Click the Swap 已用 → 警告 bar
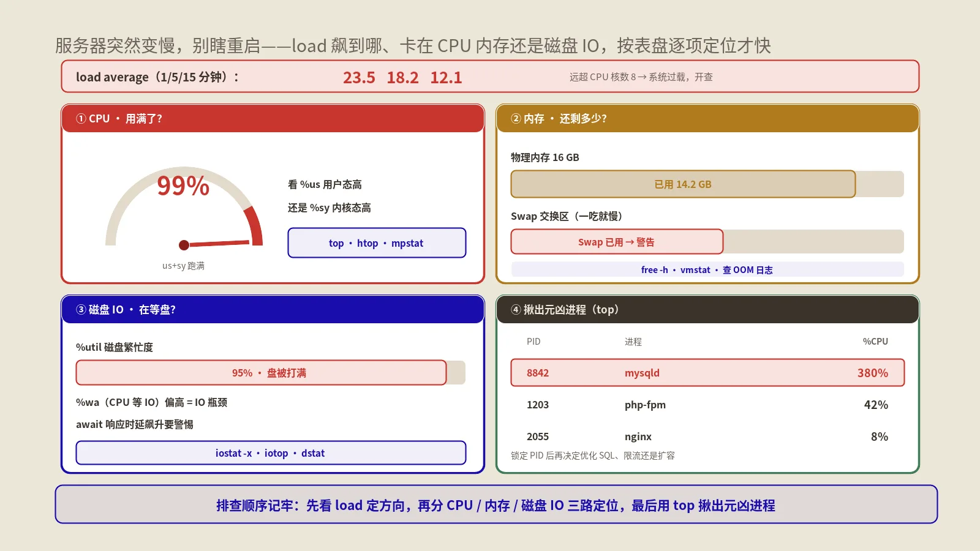This screenshot has width=980, height=551. coord(617,242)
